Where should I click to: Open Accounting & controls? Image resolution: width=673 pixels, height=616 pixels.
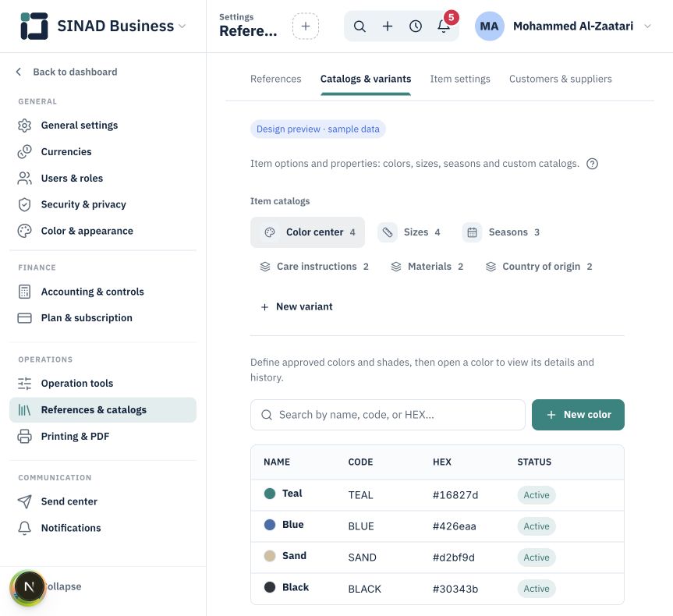coord(103,292)
